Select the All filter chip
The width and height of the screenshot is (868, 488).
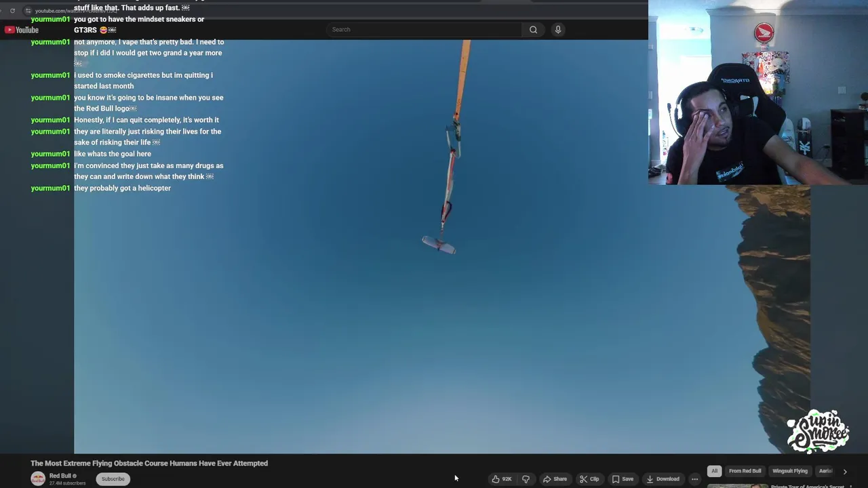(x=714, y=471)
